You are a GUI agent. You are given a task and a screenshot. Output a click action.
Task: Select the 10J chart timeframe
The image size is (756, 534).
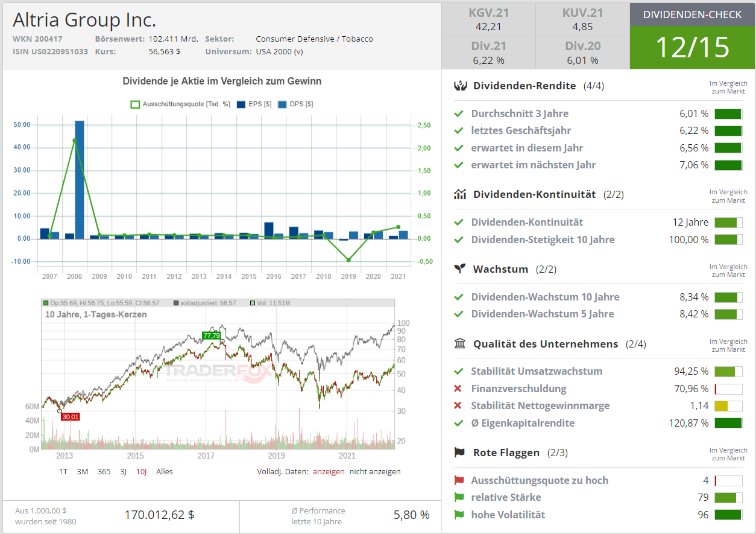click(x=141, y=471)
